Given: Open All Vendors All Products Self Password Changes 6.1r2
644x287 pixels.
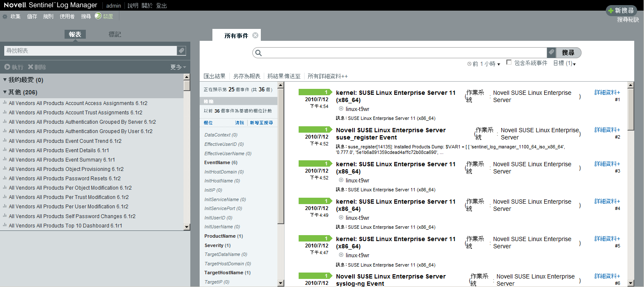Looking at the screenshot, I should point(72,216).
